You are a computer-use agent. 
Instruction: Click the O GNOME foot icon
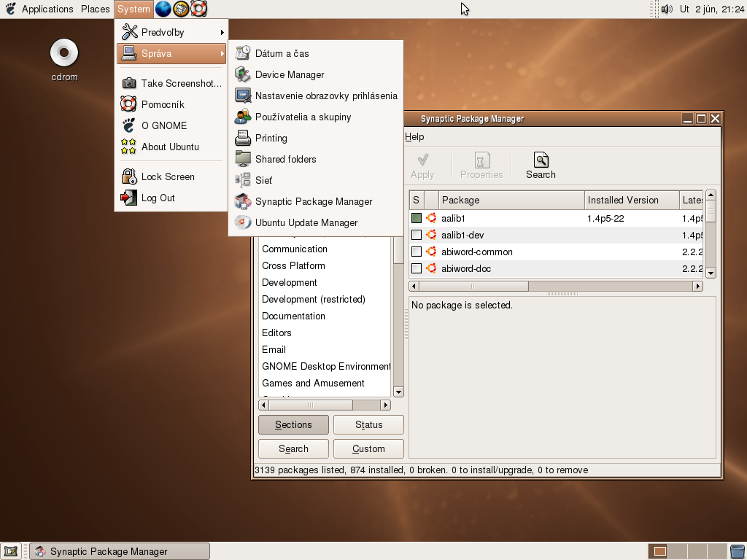[x=128, y=125]
